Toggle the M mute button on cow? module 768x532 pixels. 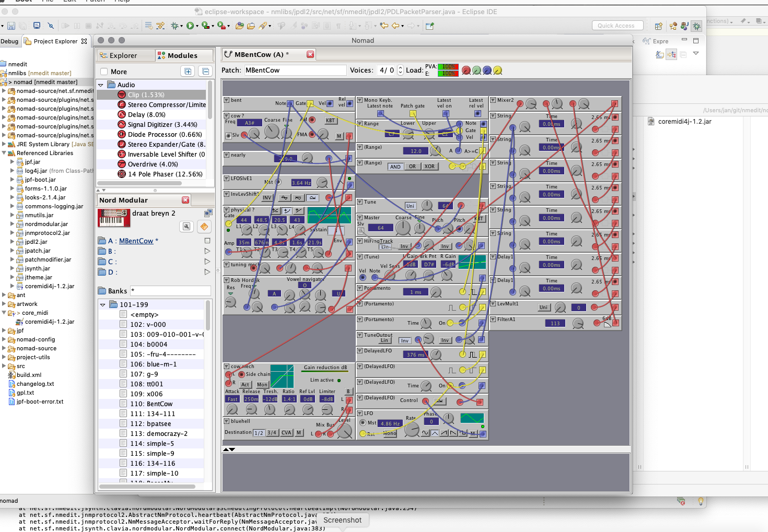pos(339,136)
